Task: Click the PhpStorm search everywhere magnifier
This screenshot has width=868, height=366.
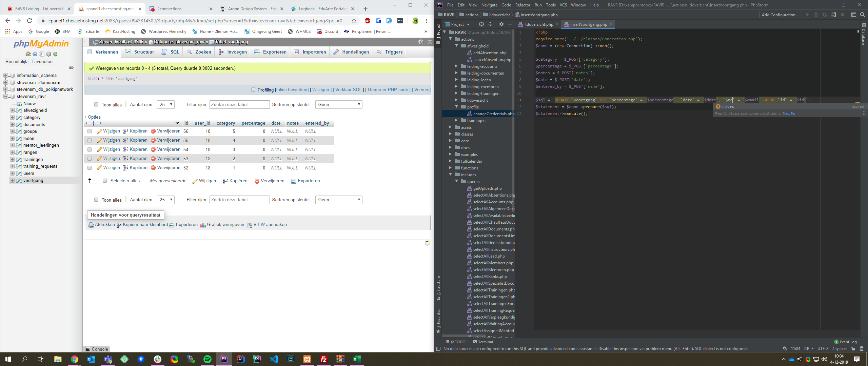Action: pyautogui.click(x=863, y=15)
